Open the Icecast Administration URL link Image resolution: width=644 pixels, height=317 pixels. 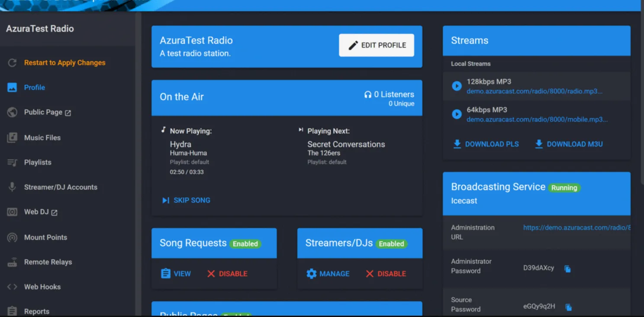tap(576, 228)
